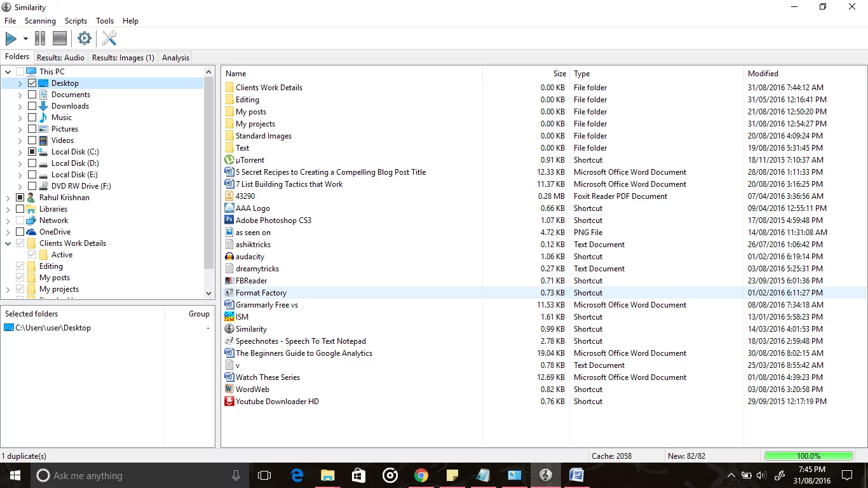This screenshot has height=488, width=868.
Task: Pause the scan using the pause icon
Action: (40, 39)
